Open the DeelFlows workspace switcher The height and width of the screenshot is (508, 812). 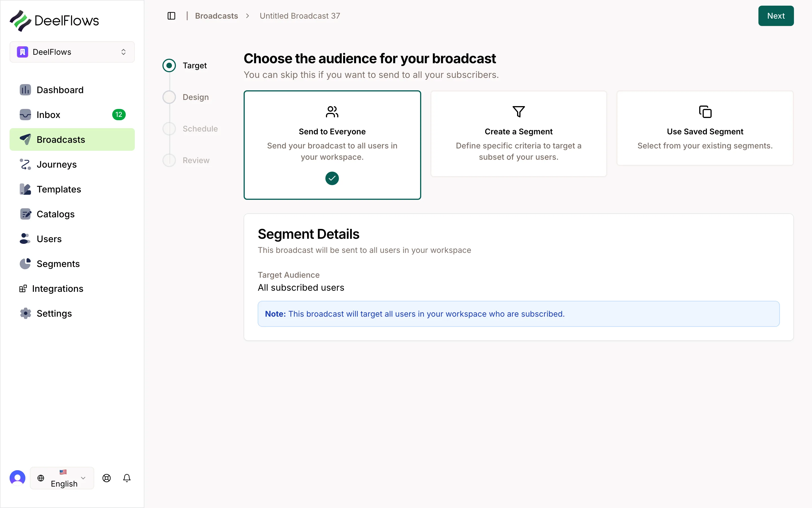point(72,52)
